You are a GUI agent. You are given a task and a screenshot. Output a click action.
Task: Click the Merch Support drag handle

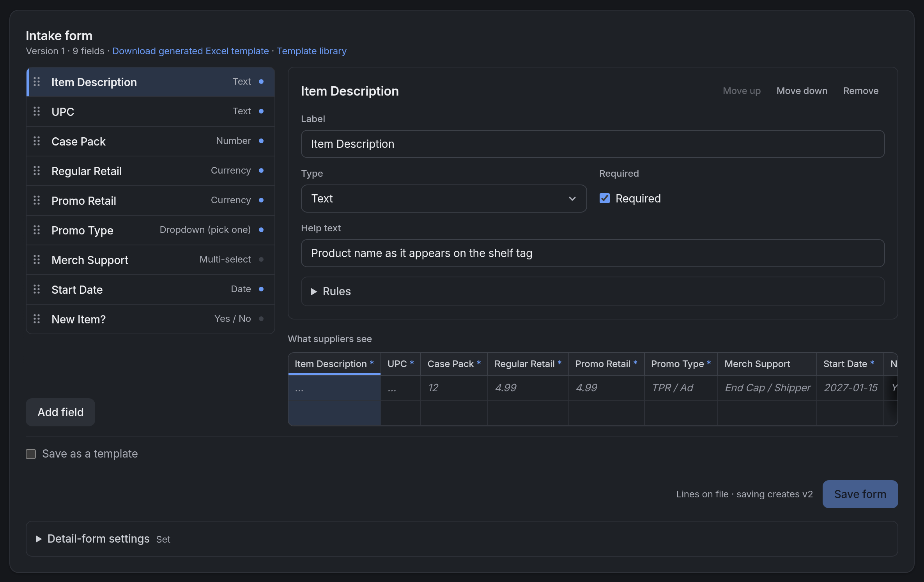[37, 259]
